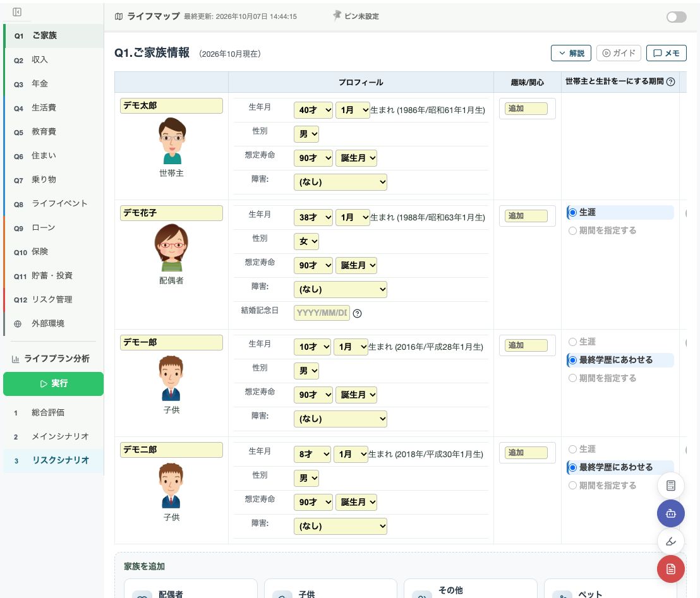Viewport: 700px width, 598px height.
Task: Click 追加 interests button for デモ花子
Action: click(526, 216)
